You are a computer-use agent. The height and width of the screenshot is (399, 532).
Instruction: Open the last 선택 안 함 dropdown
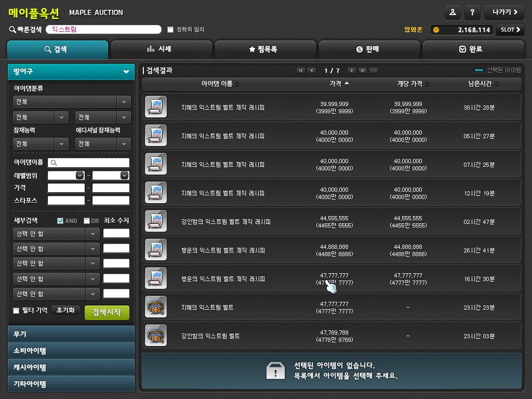(56, 294)
